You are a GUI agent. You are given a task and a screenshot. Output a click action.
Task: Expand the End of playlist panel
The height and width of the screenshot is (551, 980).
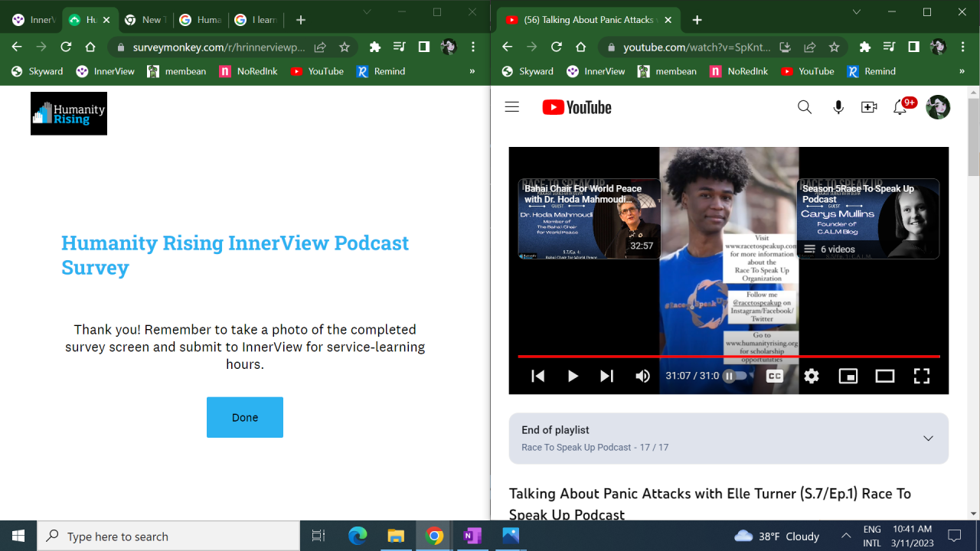pyautogui.click(x=928, y=439)
